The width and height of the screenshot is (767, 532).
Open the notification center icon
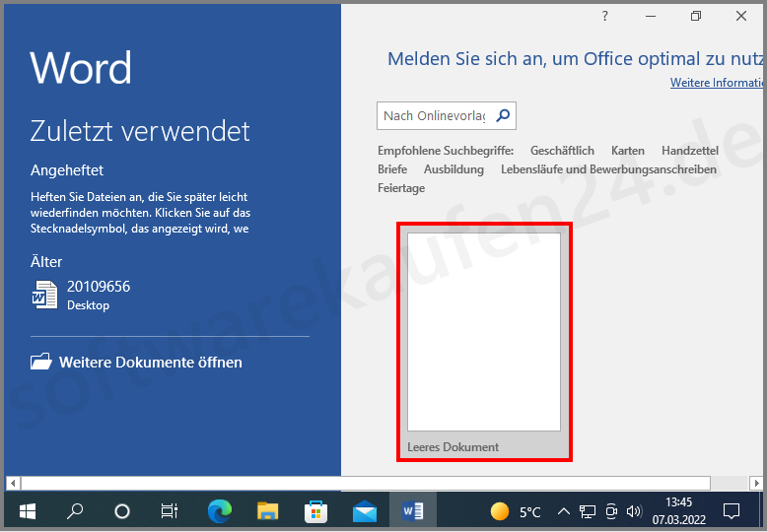point(732,511)
